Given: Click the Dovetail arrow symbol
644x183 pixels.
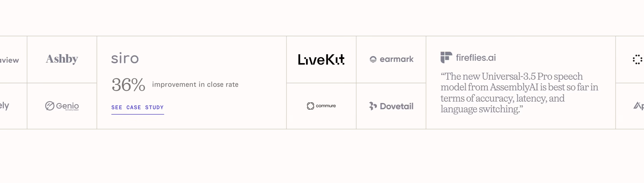Looking at the screenshot, I should pyautogui.click(x=373, y=106).
